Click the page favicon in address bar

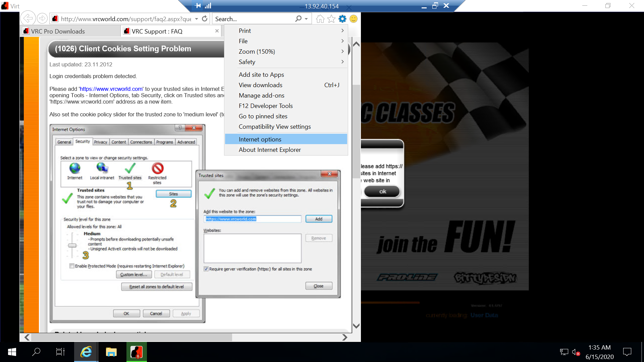(55, 19)
